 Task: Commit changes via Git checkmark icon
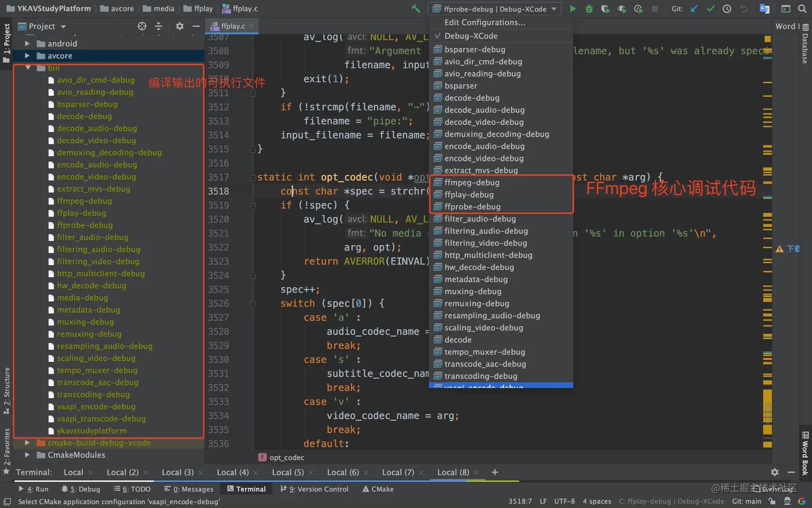[x=711, y=9]
